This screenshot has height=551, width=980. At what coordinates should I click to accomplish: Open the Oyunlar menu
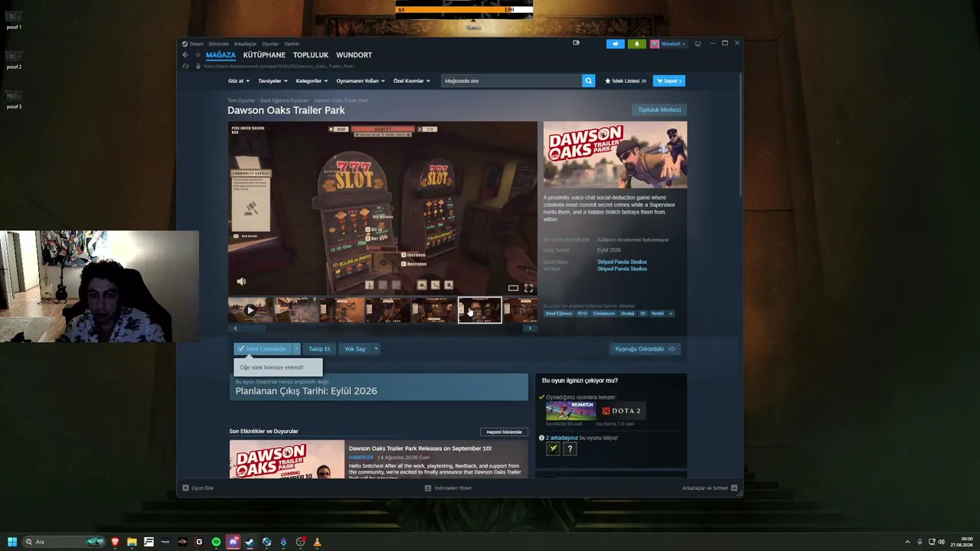[270, 44]
